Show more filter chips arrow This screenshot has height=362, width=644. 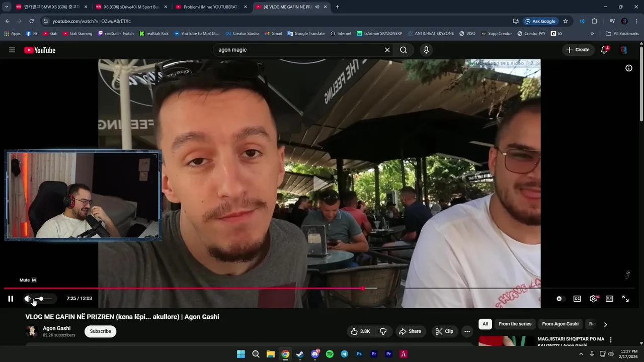[x=605, y=324]
